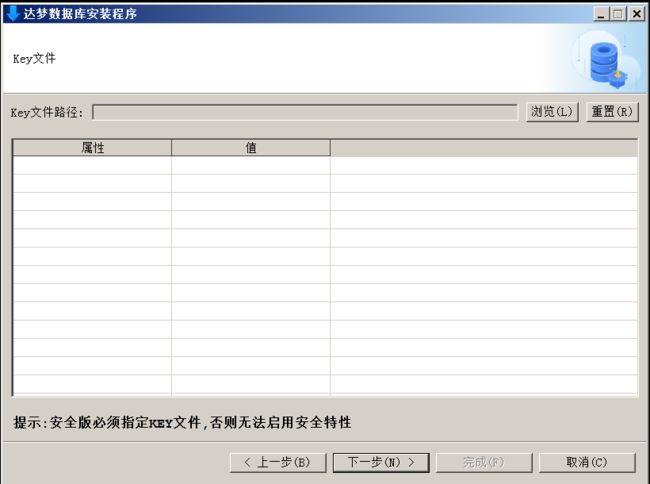650x484 pixels.
Task: Minimize the installer window
Action: (x=600, y=14)
